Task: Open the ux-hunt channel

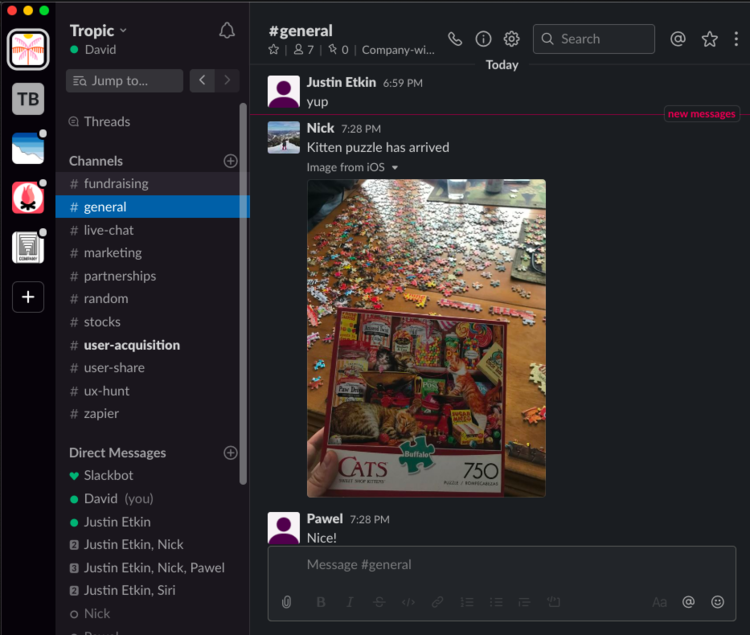Action: point(152,391)
